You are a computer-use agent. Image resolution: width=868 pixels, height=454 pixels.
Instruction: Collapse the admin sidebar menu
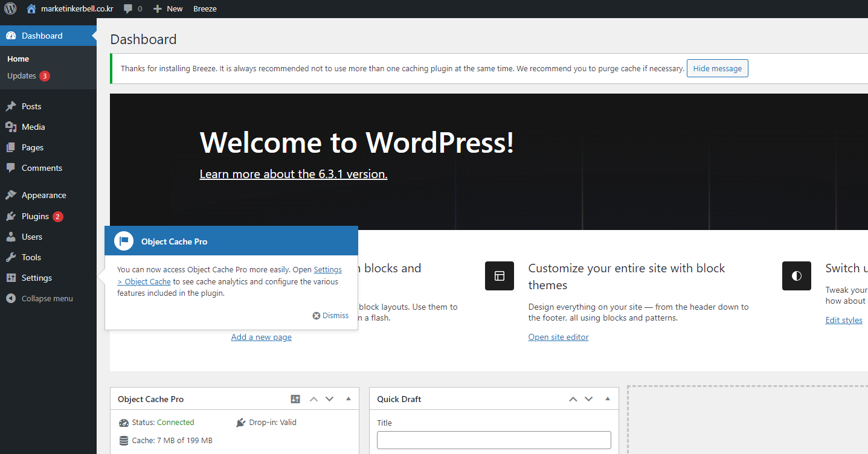pos(48,298)
